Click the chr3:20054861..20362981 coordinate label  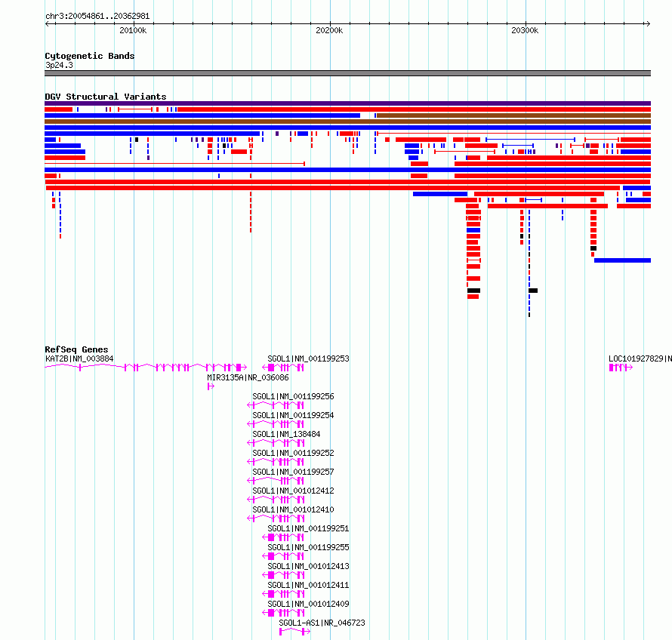[97, 17]
